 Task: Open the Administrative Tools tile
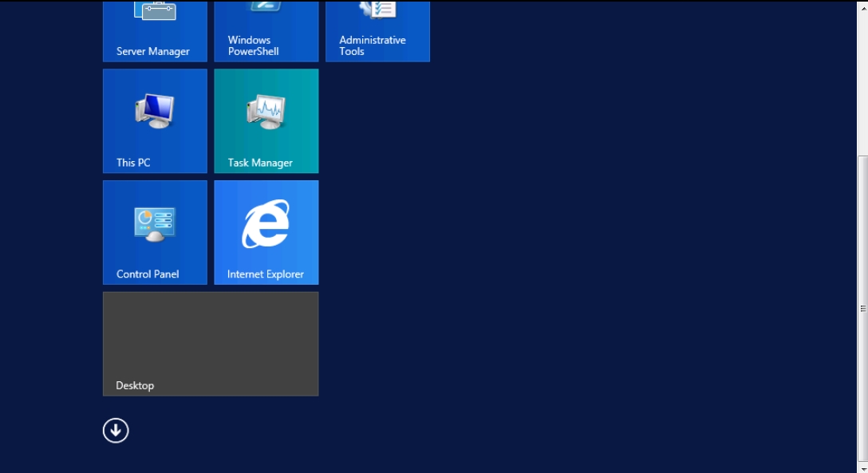coord(377,31)
